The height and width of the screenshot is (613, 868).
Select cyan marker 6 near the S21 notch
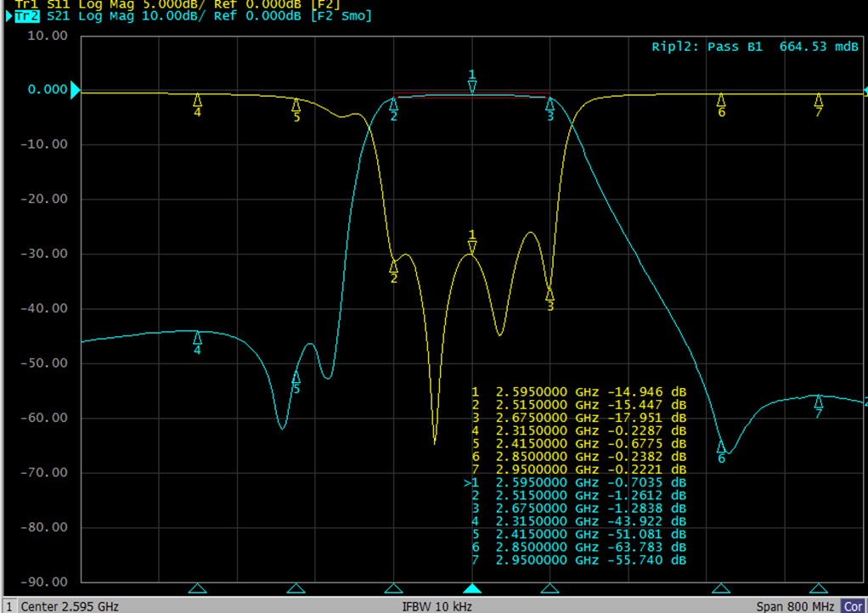[x=721, y=447]
